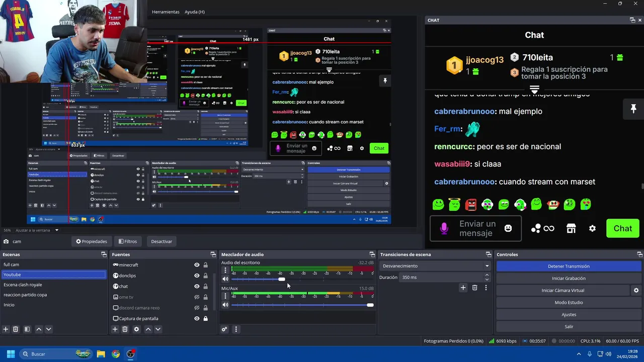Undock the Escenas panel
The height and width of the screenshot is (362, 644).
104,254
